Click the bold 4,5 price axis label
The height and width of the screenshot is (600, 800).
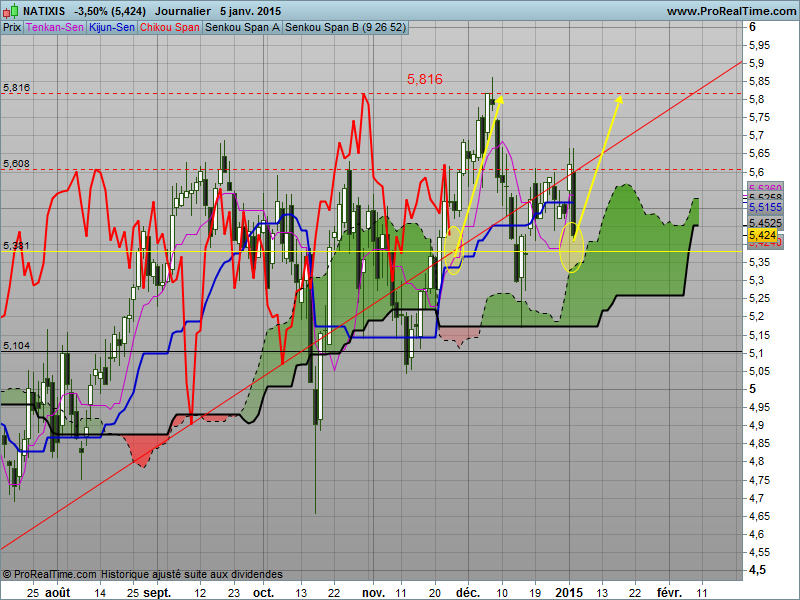(x=757, y=569)
